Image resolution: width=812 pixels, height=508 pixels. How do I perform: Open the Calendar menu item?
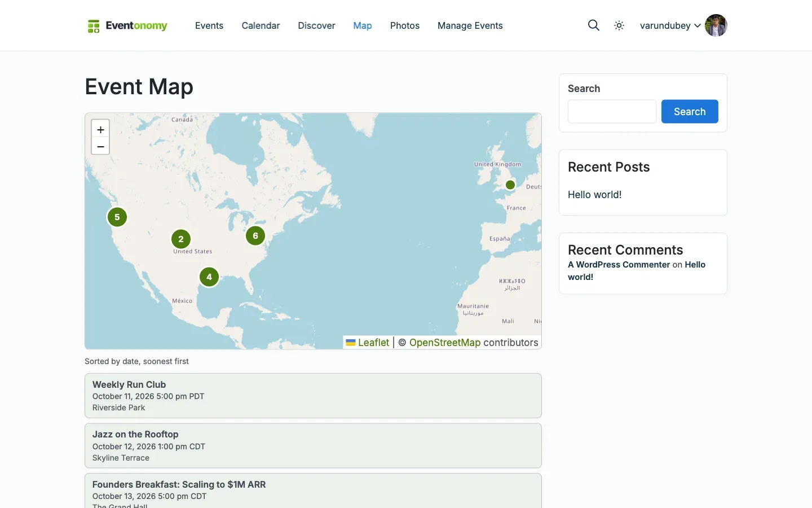point(261,25)
